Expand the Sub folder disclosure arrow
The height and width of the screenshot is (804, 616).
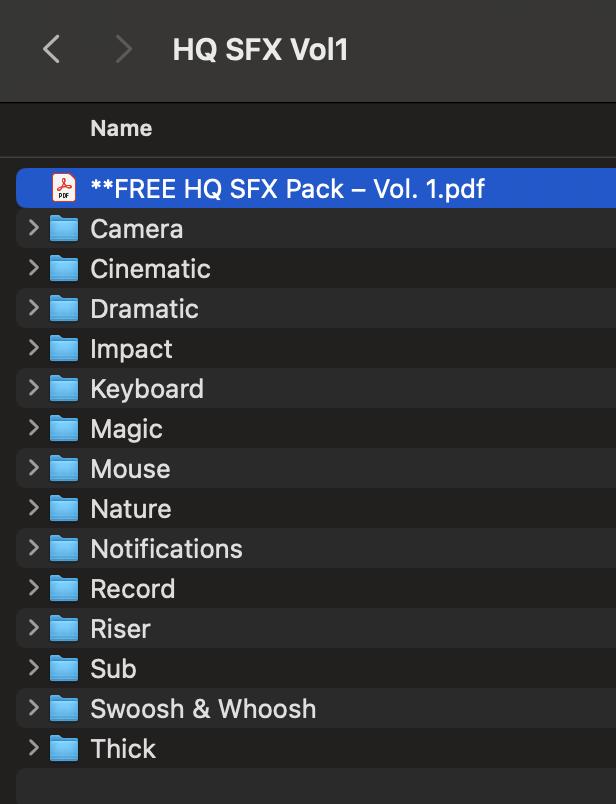point(33,668)
